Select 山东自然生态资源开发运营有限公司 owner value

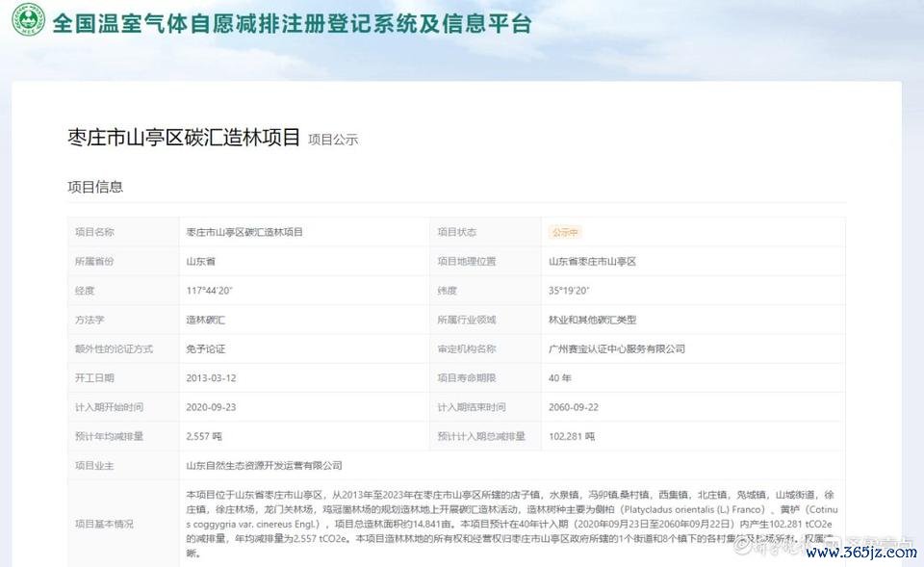264,466
